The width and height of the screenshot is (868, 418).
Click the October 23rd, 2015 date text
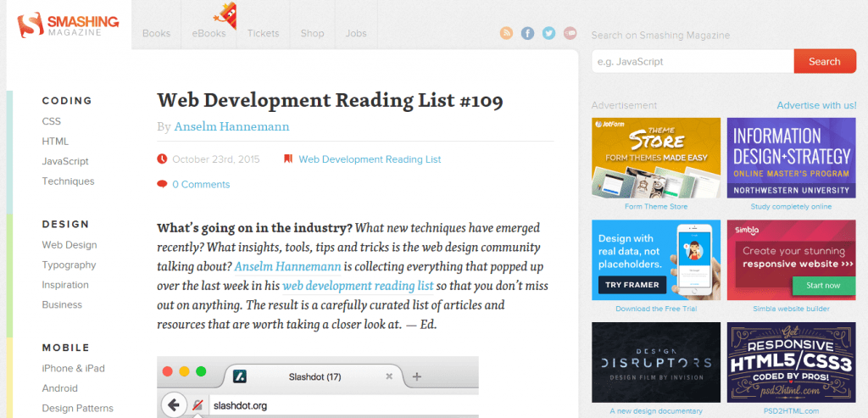pos(216,159)
